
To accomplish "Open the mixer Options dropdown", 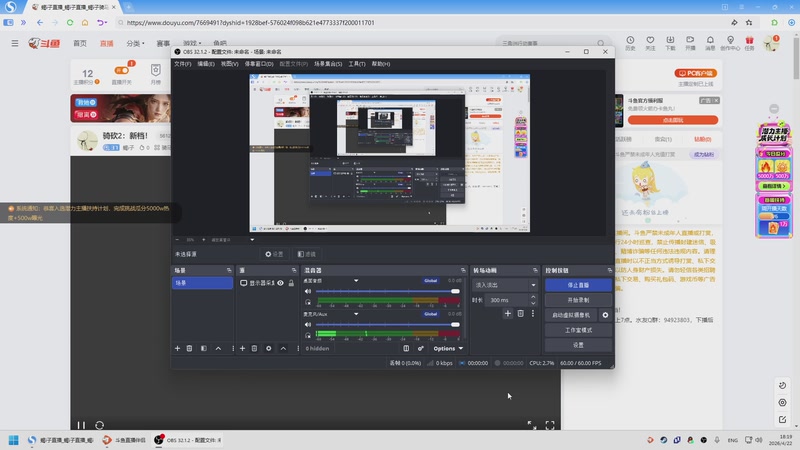I will (x=447, y=348).
